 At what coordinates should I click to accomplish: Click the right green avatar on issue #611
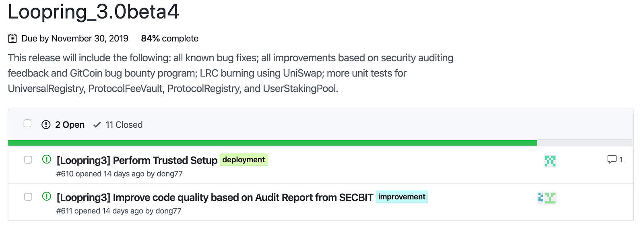[x=550, y=198]
